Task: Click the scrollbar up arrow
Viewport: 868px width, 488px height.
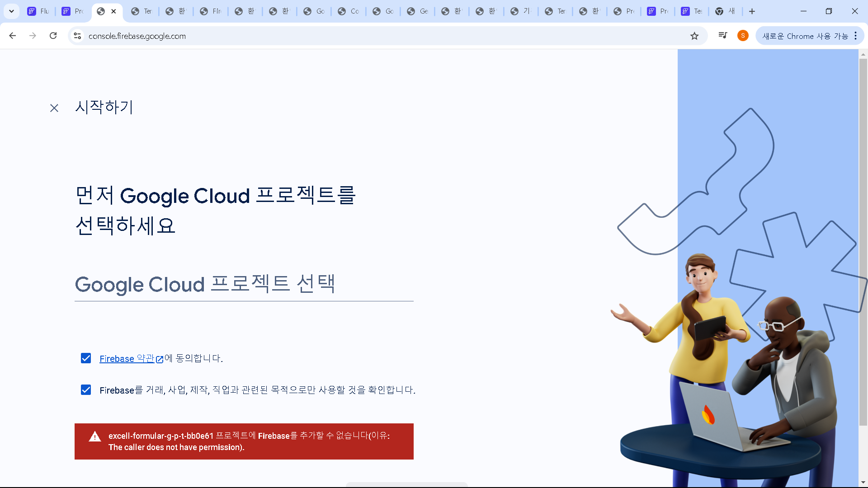Action: 863,54
